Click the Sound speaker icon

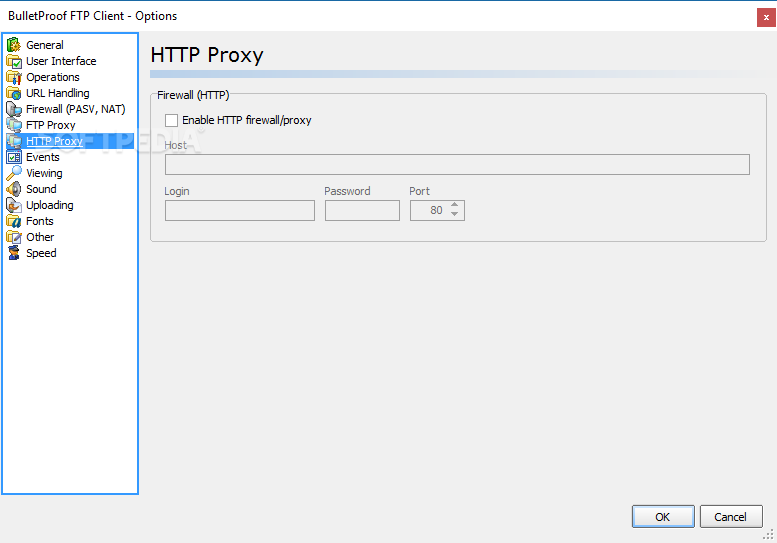(14, 189)
